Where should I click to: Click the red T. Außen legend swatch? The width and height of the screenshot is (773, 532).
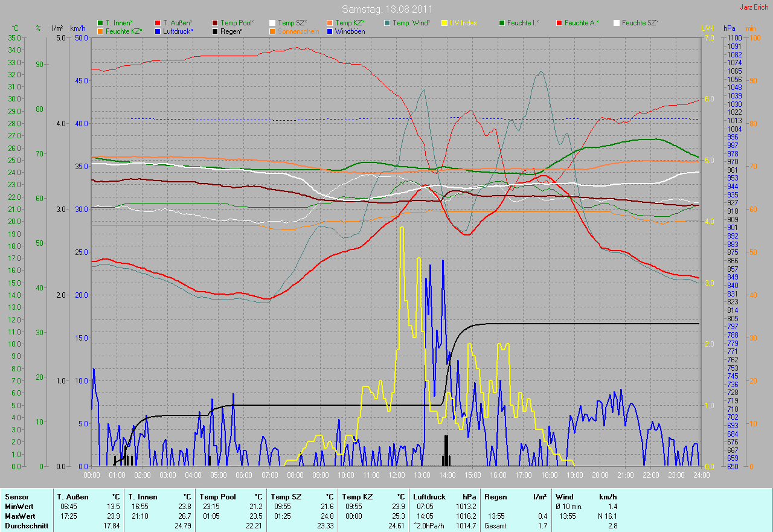158,23
